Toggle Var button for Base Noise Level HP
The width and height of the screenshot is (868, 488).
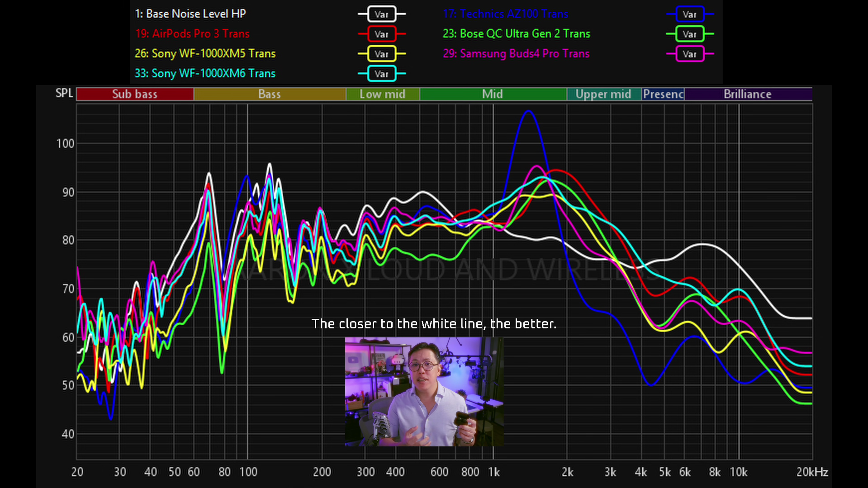(381, 14)
